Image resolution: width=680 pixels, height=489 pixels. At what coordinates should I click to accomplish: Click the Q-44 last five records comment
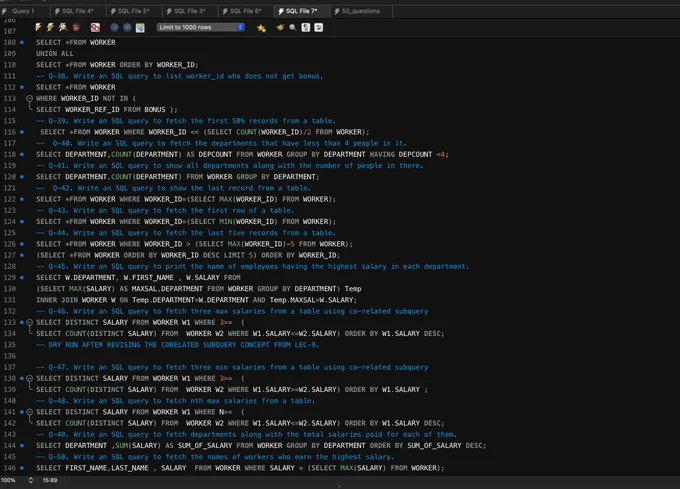pyautogui.click(x=186, y=233)
